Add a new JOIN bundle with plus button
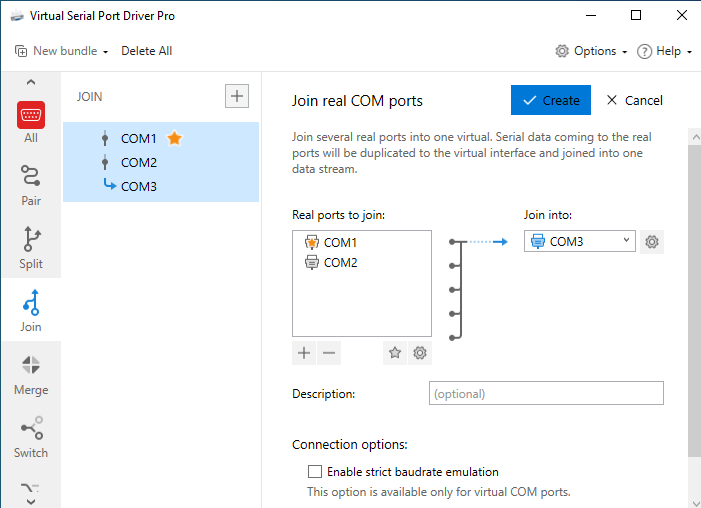The image size is (701, 508). coord(236,96)
